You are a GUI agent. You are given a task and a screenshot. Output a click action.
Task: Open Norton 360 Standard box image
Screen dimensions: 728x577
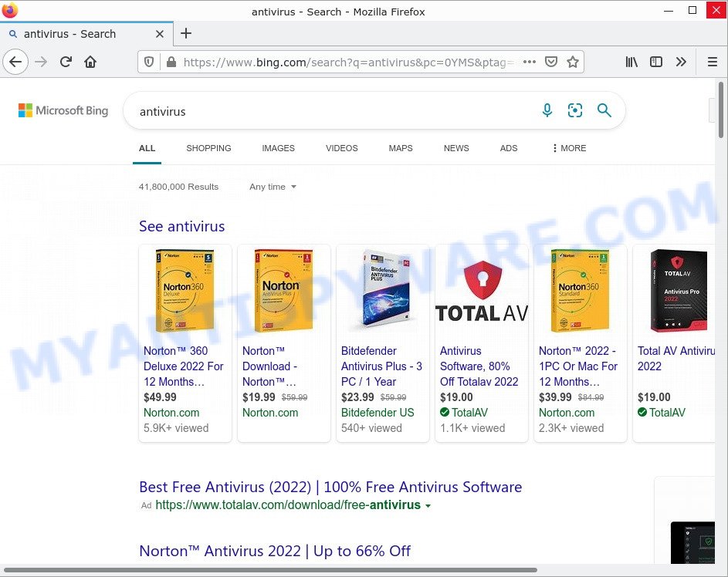(x=580, y=291)
